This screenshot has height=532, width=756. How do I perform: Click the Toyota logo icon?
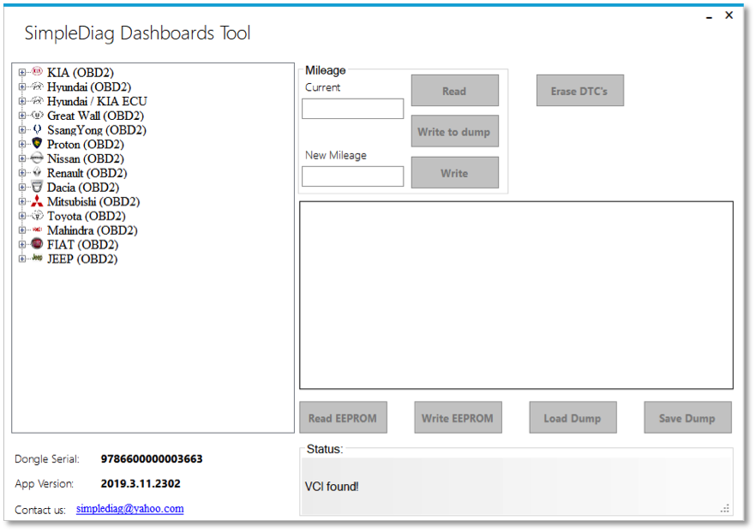37,215
